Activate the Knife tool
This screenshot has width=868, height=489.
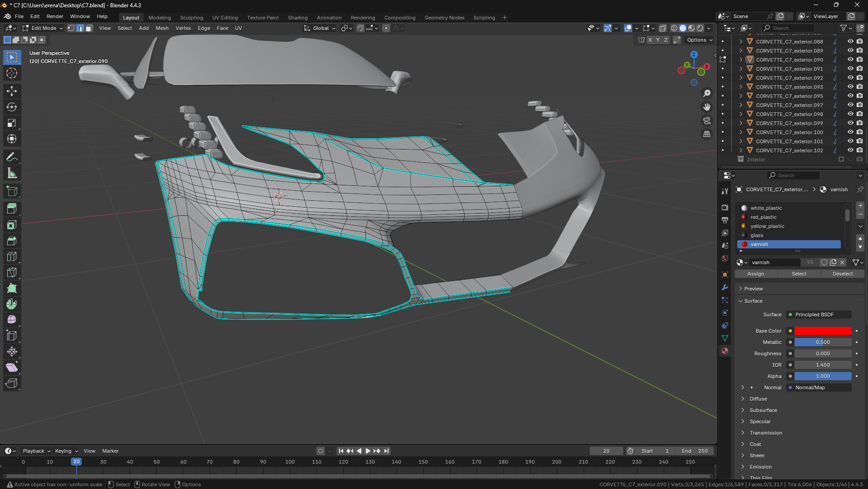pyautogui.click(x=12, y=272)
